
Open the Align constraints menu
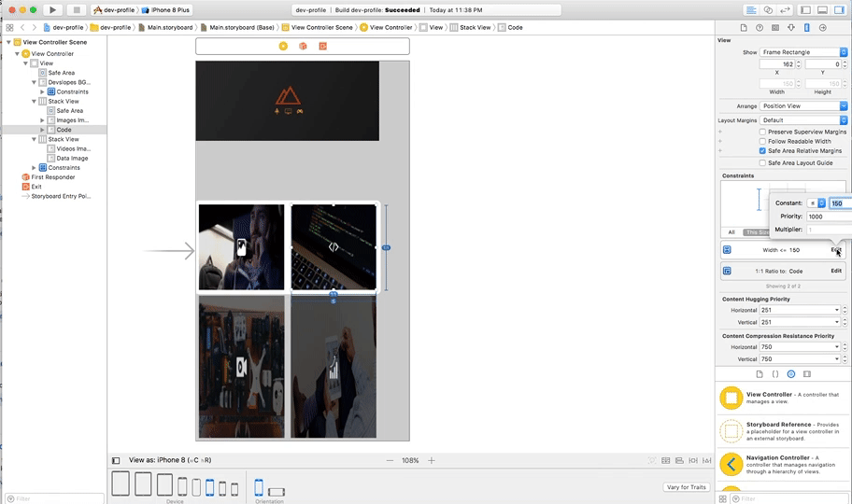tap(679, 460)
